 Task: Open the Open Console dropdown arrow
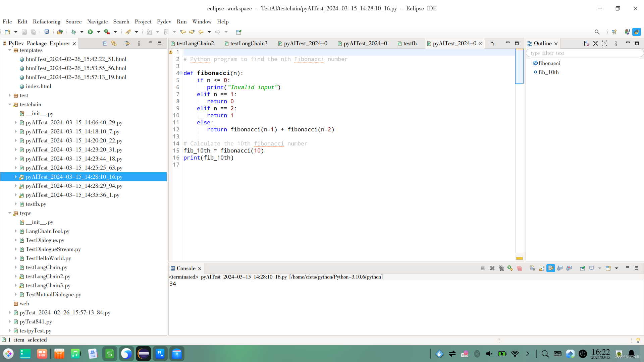click(x=616, y=268)
